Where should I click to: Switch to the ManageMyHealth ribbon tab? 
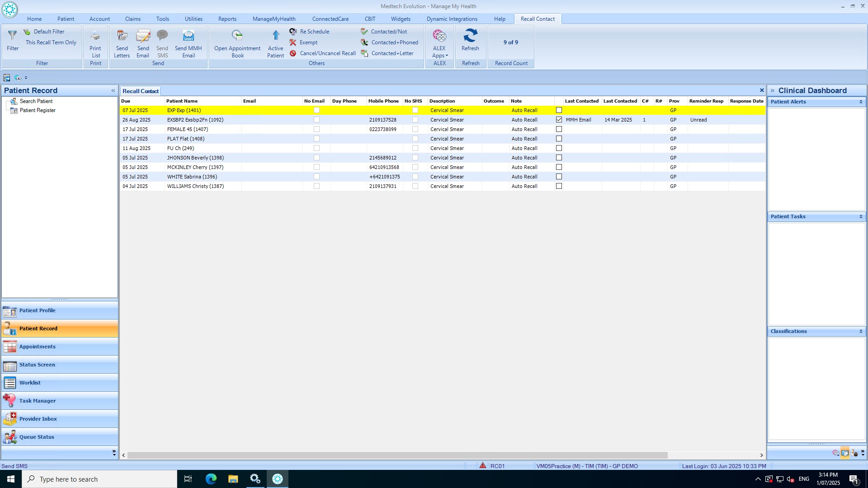[x=274, y=19]
